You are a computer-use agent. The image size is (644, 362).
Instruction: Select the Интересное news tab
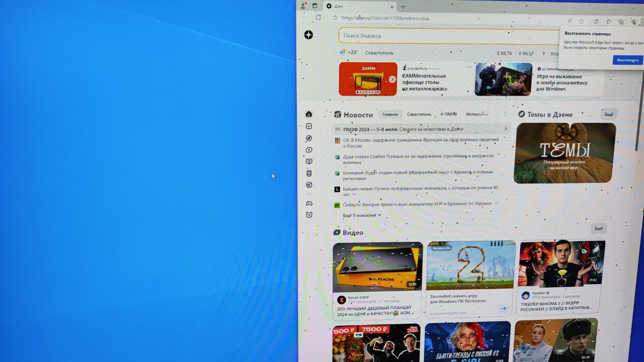coord(477,114)
